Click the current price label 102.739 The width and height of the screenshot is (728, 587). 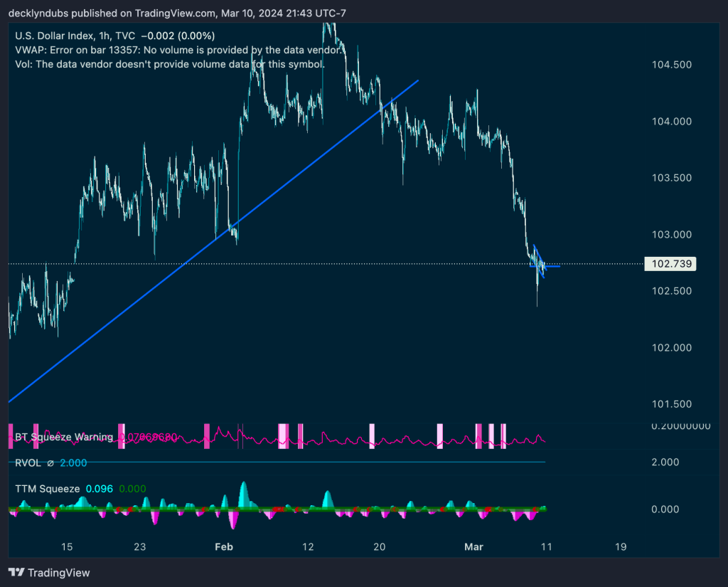(668, 264)
